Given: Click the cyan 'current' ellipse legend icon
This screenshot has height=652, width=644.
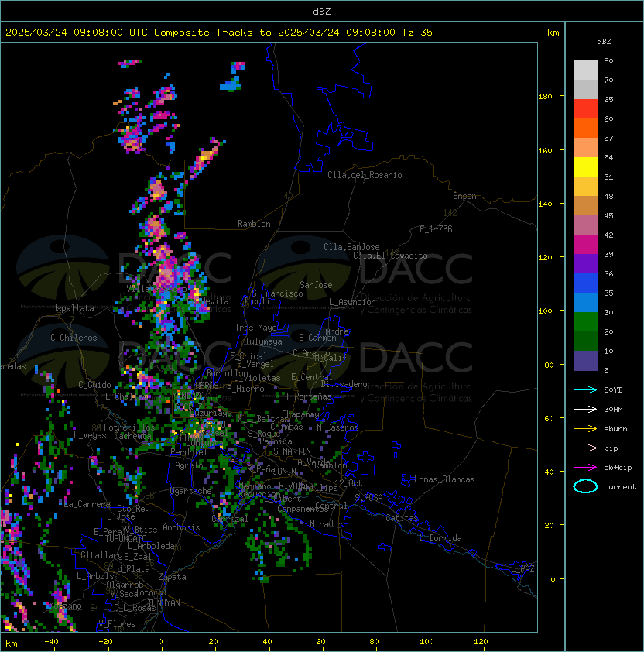Looking at the screenshot, I should (x=585, y=486).
